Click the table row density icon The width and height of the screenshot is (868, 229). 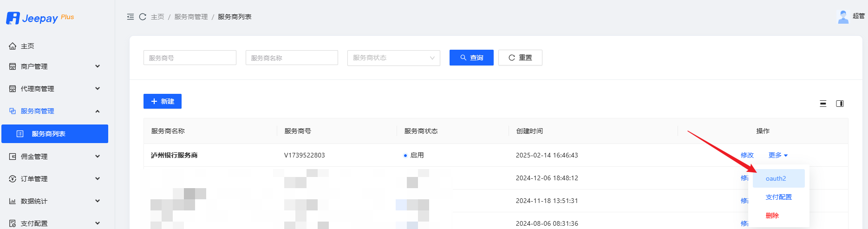(823, 104)
